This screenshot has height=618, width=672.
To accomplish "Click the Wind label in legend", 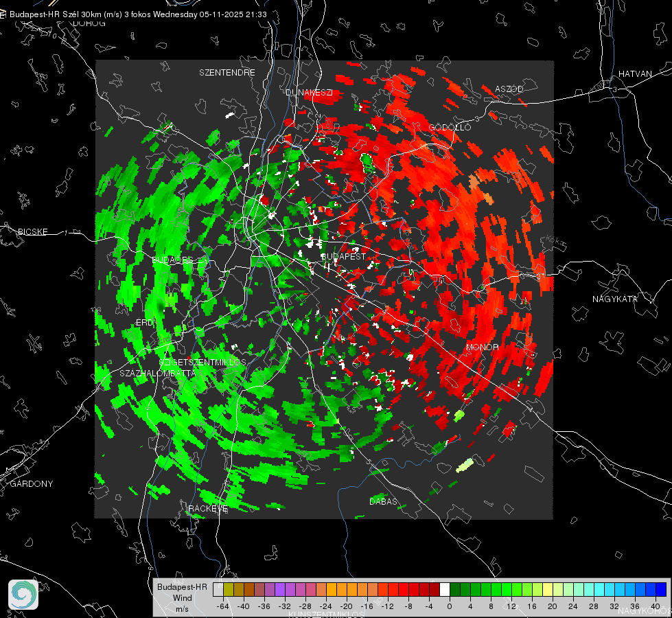I will 182,598.
